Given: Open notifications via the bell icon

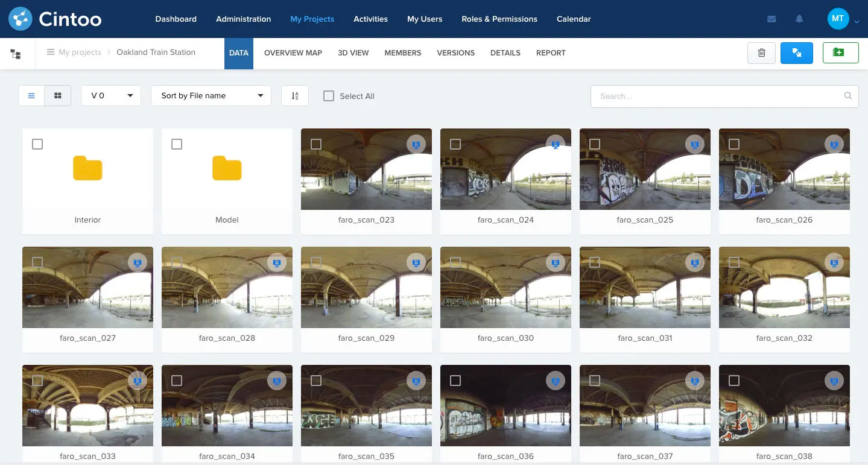Looking at the screenshot, I should pos(799,19).
